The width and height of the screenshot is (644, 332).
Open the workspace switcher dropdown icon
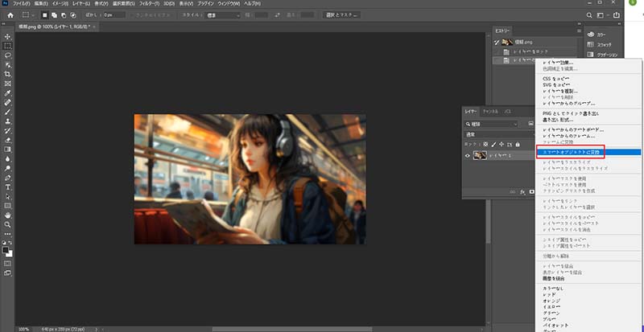pos(601,15)
